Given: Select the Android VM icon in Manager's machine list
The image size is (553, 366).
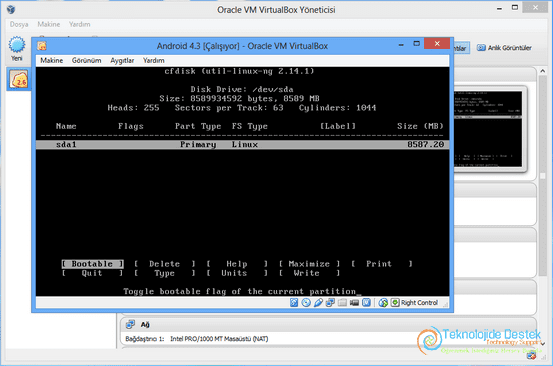Looking at the screenshot, I should coord(19,79).
